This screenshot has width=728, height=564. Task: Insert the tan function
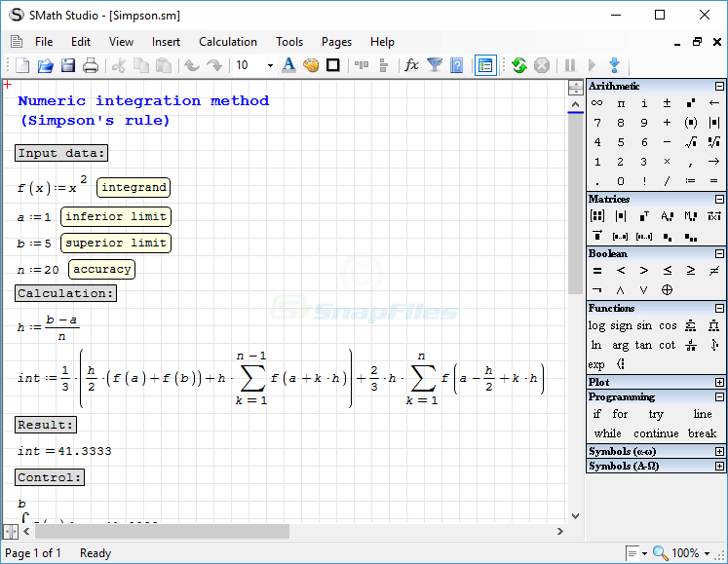click(643, 346)
